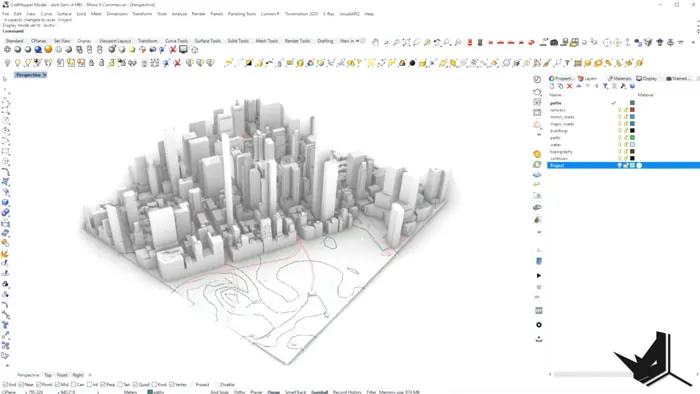Add a viewport tab with the plus button

point(90,375)
